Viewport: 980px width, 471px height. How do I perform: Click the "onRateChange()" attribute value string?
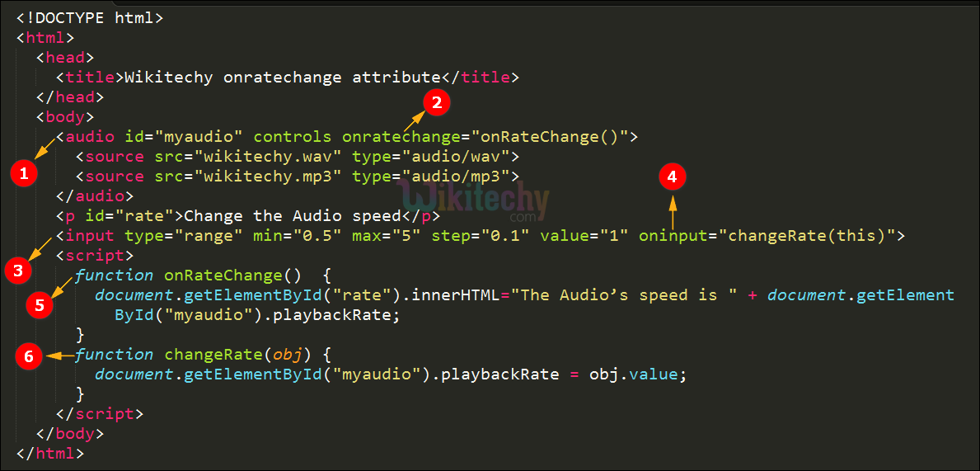(549, 136)
